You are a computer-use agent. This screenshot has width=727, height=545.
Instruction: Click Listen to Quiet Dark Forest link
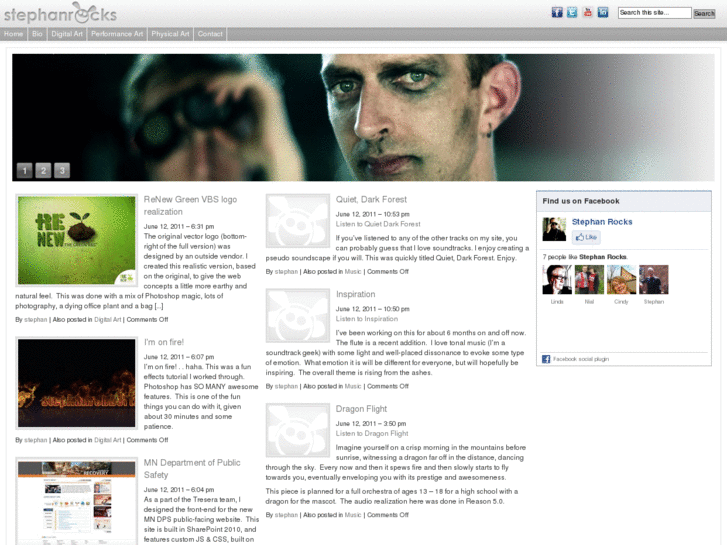point(378,224)
